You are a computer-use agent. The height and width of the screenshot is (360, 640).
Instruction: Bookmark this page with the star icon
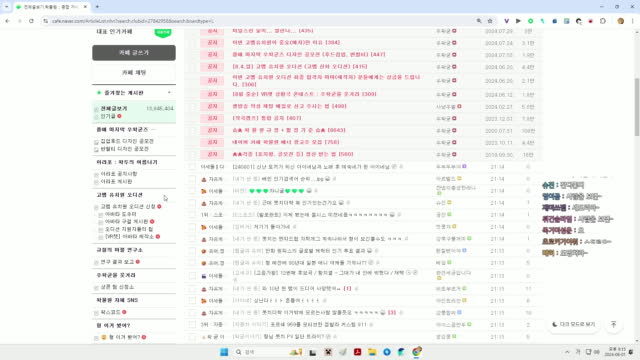[x=490, y=21]
